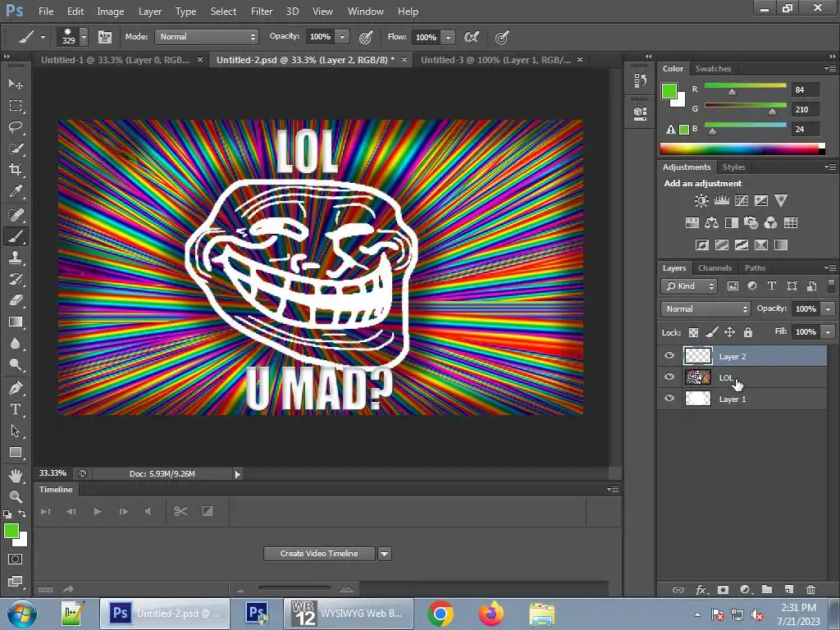840x630 pixels.
Task: Add a Color Balance adjustment
Action: (711, 223)
